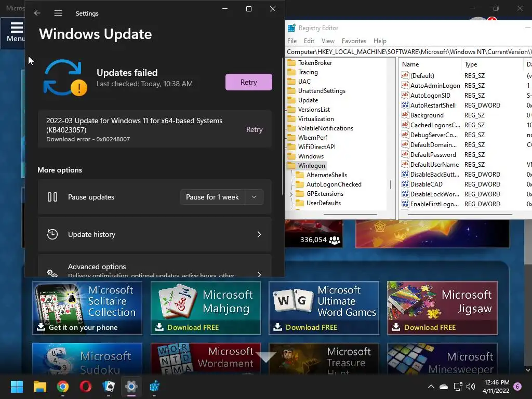This screenshot has height=399, width=532.
Task: Select AutoAdminLogon registry value icon
Action: point(405,86)
